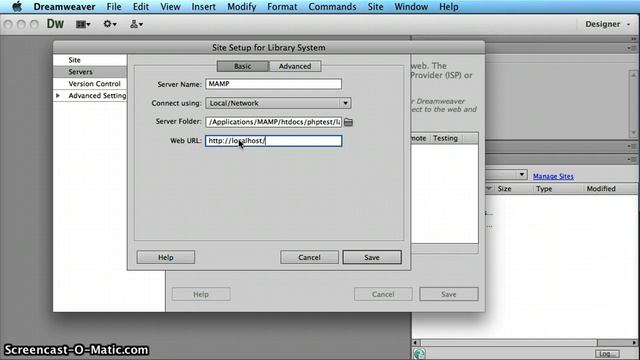This screenshot has height=360, width=640.
Task: Click left scroll arrow of Files panel
Action: 416,343
